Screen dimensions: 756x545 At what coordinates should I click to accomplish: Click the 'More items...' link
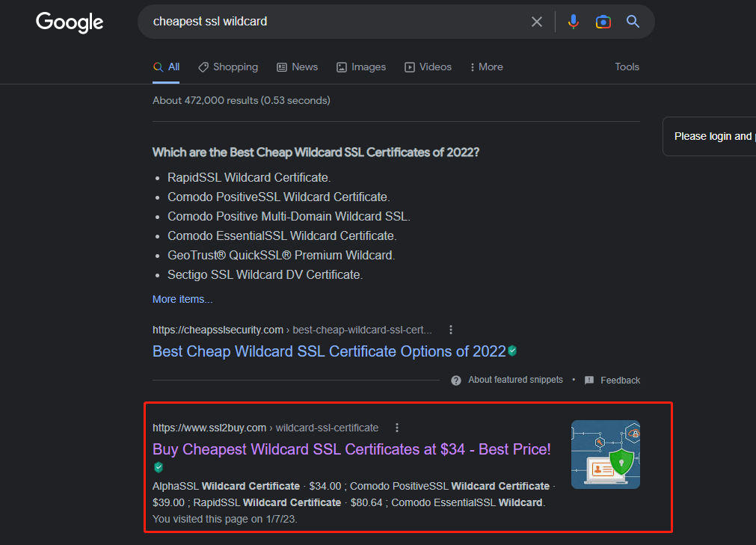tap(182, 299)
